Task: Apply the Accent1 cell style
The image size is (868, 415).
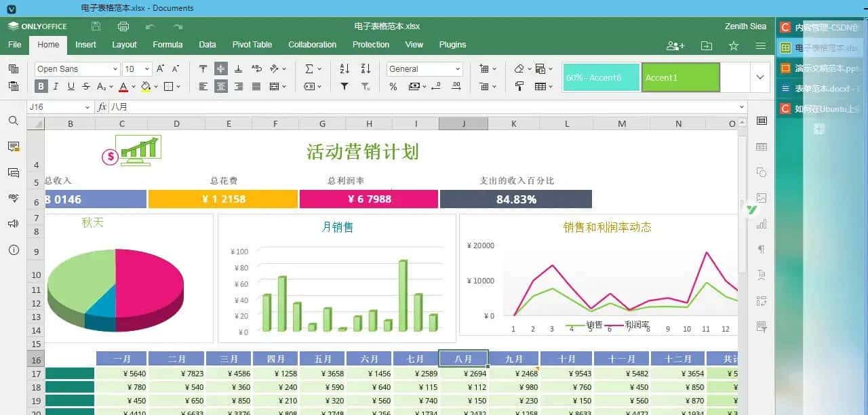Action: point(680,77)
